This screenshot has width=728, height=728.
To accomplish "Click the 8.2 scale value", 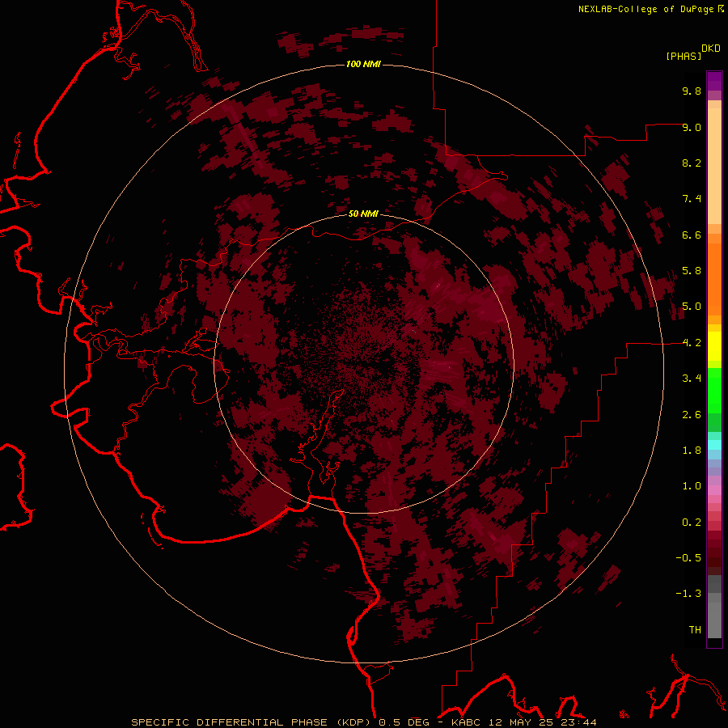I will tap(692, 163).
